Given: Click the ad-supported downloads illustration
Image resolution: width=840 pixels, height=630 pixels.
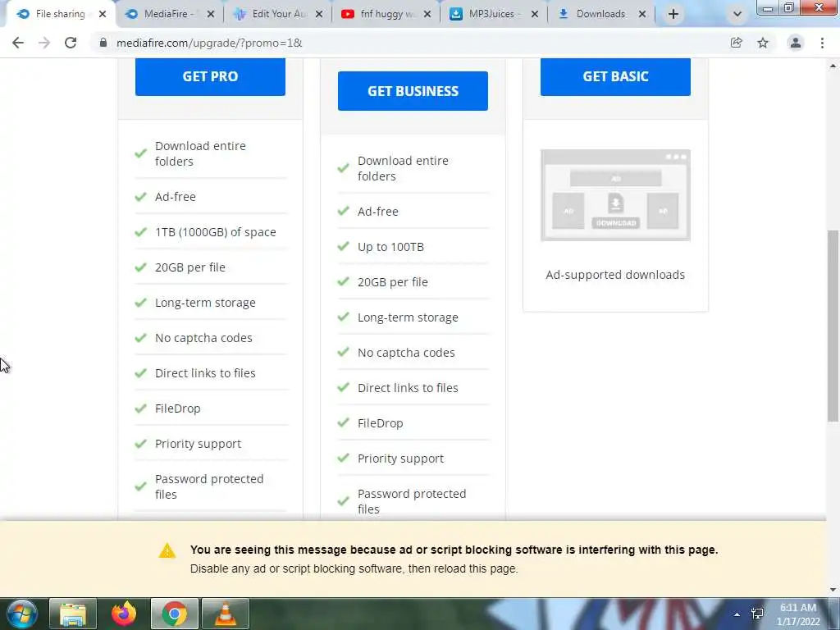Looking at the screenshot, I should click(615, 195).
